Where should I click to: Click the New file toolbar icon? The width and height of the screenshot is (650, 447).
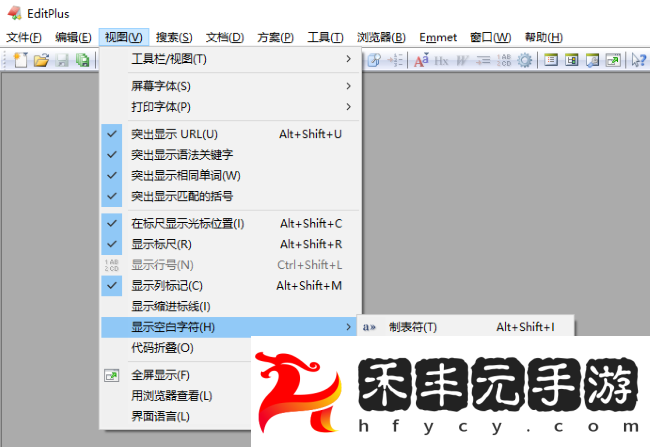(x=20, y=60)
